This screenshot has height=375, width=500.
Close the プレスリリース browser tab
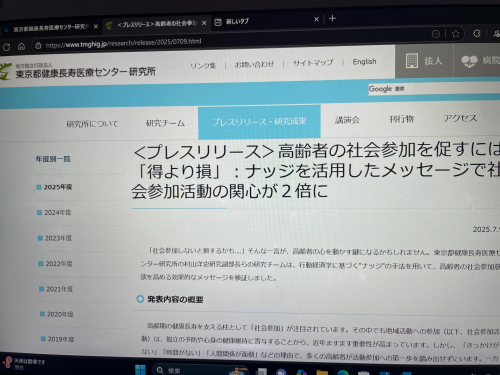204,23
